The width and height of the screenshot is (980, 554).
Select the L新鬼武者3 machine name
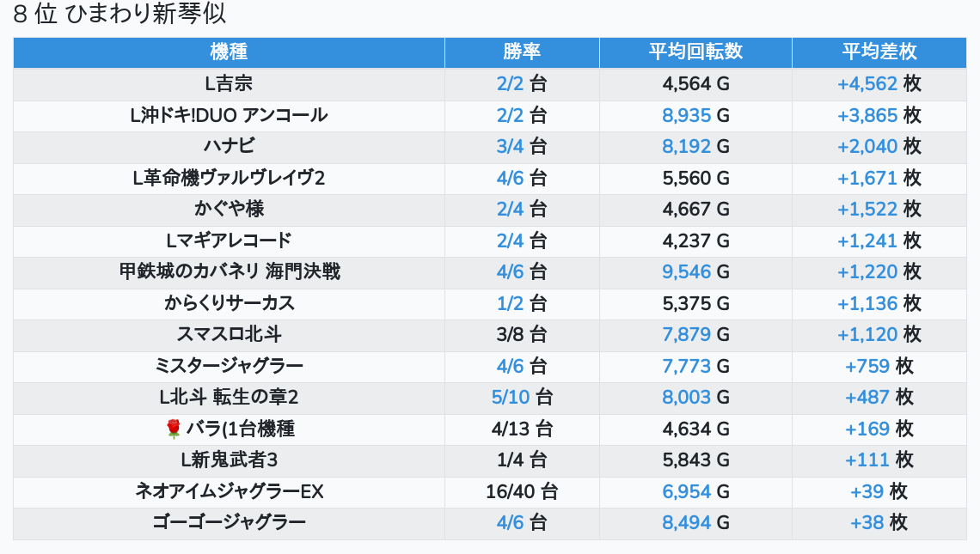229,460
